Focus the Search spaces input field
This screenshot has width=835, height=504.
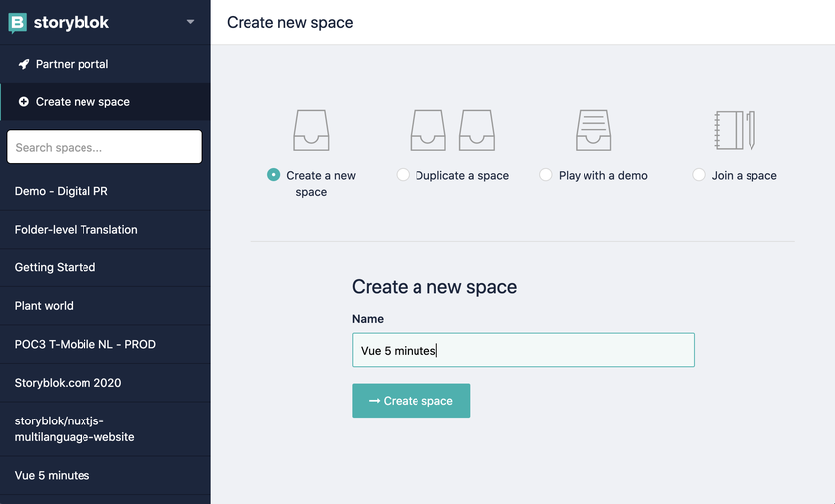tap(104, 147)
